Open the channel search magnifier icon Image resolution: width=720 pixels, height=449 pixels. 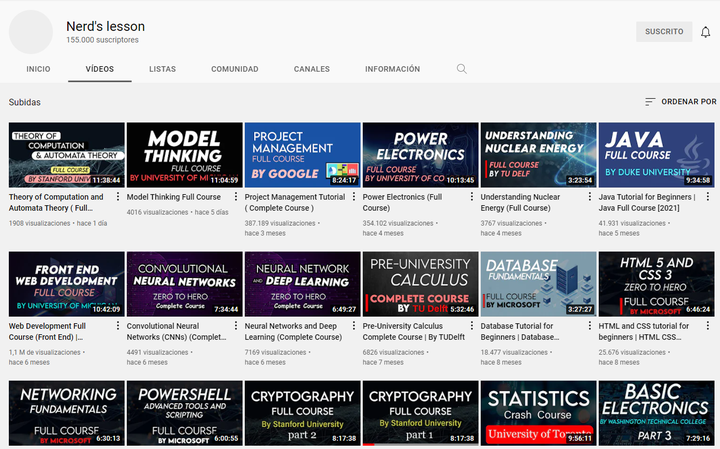(461, 69)
